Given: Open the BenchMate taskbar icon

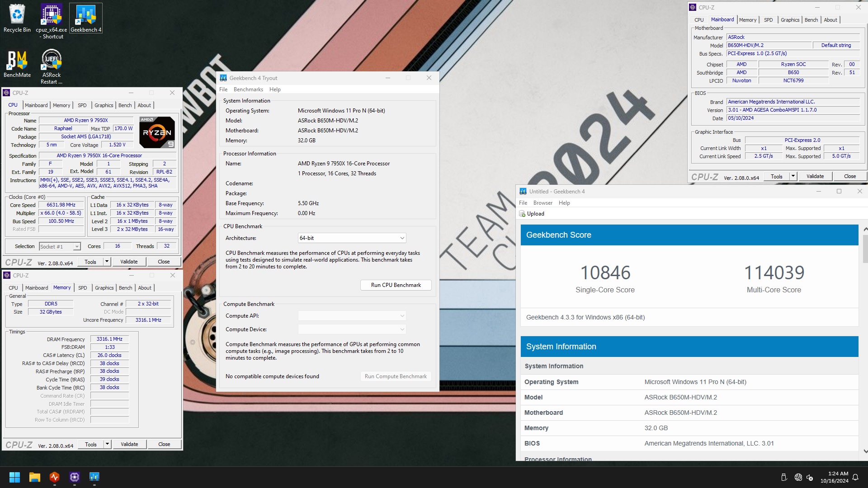Looking at the screenshot, I should coord(55,477).
